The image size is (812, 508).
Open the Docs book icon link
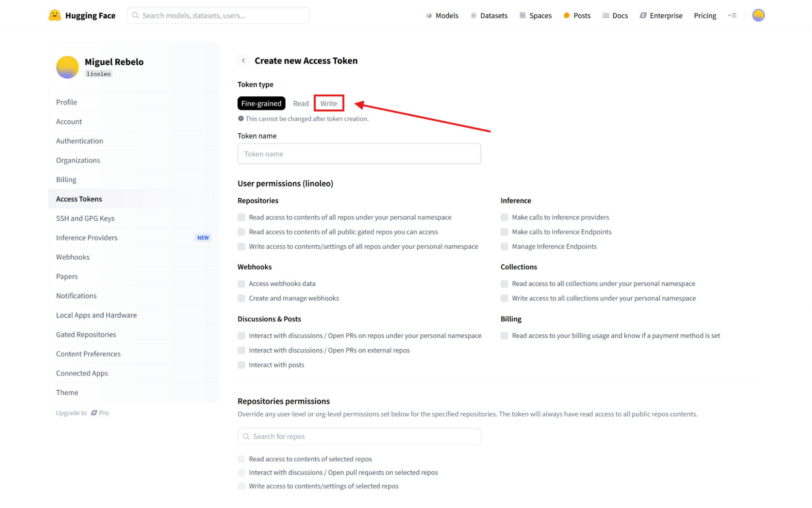[606, 15]
